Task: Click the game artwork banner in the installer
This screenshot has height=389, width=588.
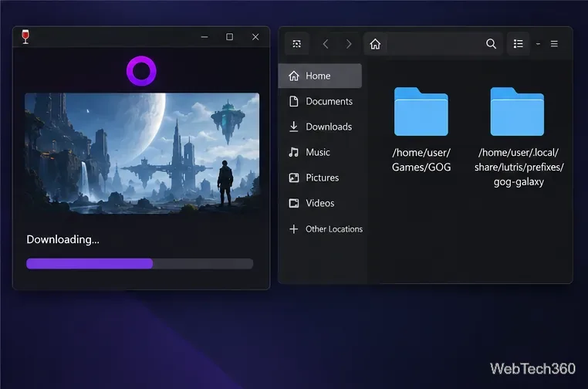Action: point(142,154)
